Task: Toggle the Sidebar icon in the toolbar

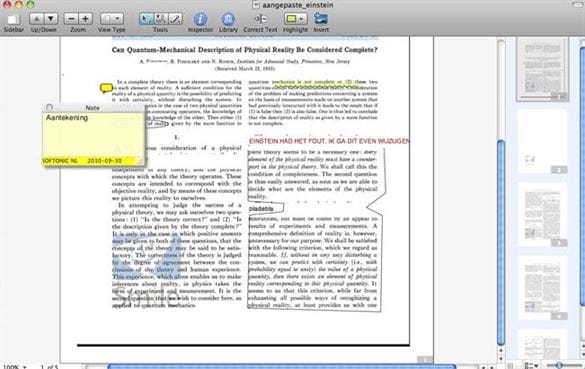Action: coord(14,19)
